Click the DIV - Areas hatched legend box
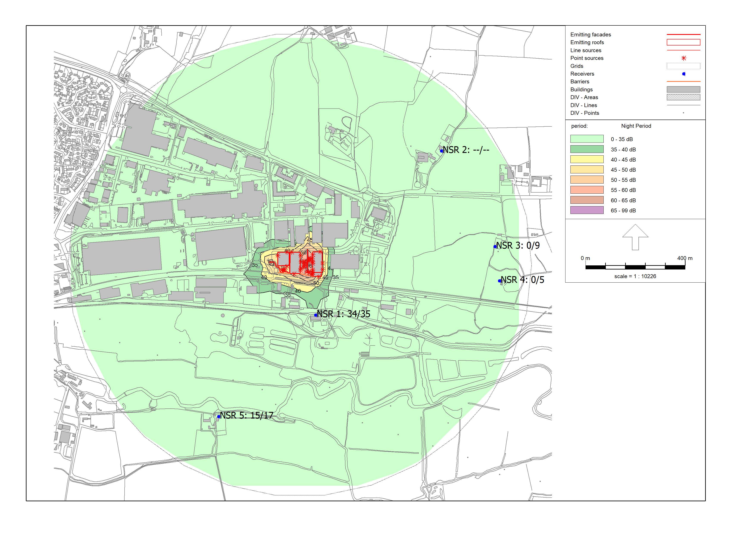 pyautogui.click(x=683, y=97)
